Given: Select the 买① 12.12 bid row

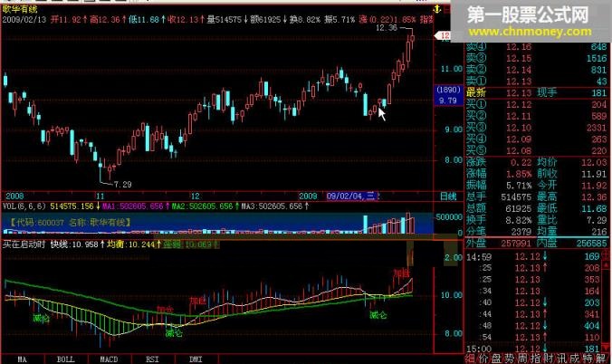Looking at the screenshot, I should (537, 105).
